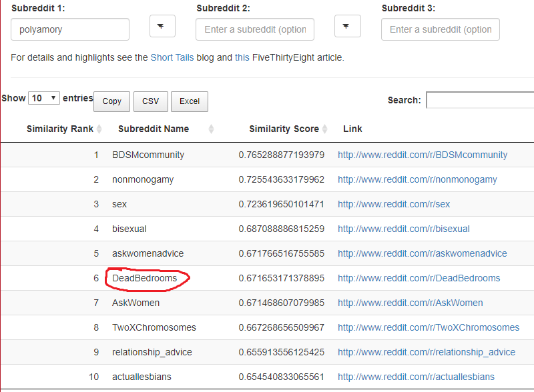Screen dimensions: 534x392
Task: Click the Subreddit 1 label
Action: tap(38, 8)
